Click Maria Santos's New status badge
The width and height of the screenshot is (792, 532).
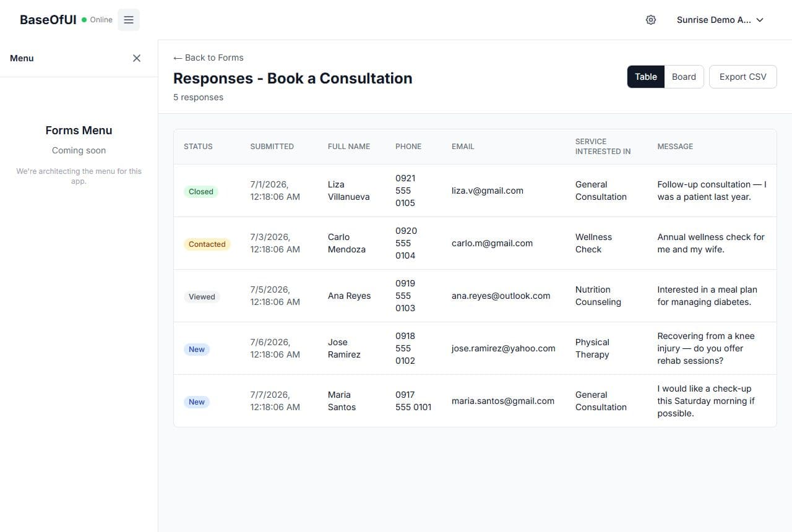[197, 402]
